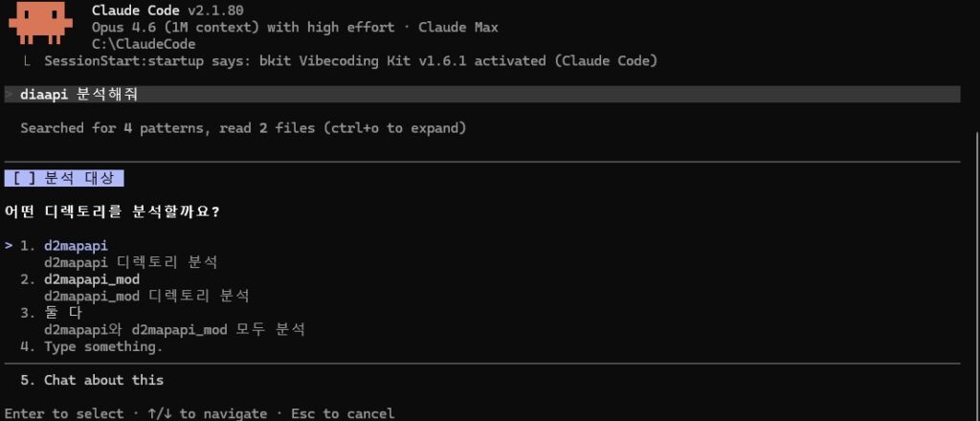Click the 'd2mapapi 디렉토리 분석' description
980x421 pixels.
pos(130,262)
